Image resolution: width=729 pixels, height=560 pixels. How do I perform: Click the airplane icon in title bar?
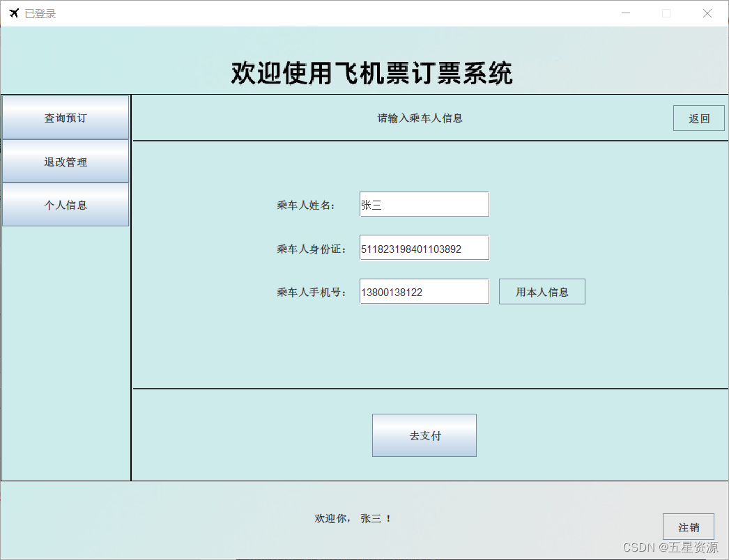tap(14, 13)
